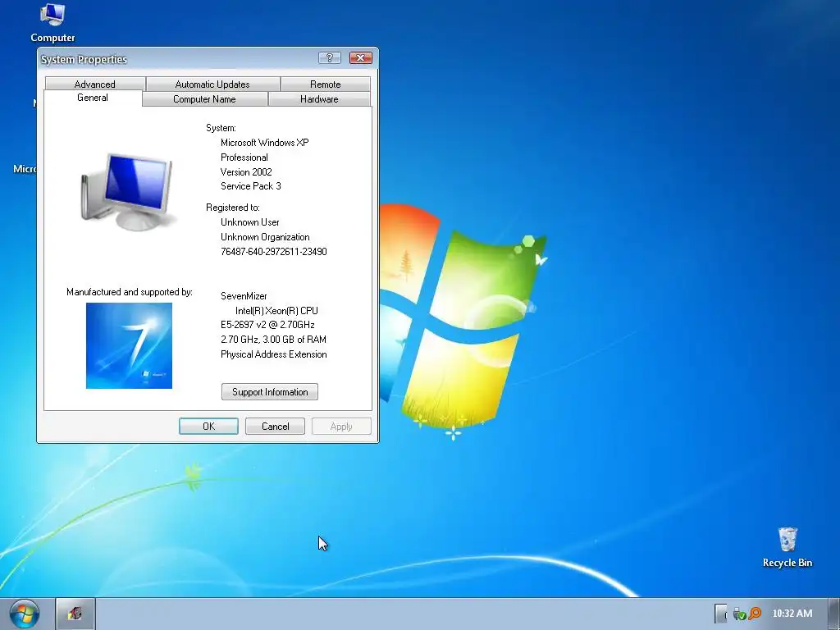Switch to the Remote tab

(x=325, y=84)
